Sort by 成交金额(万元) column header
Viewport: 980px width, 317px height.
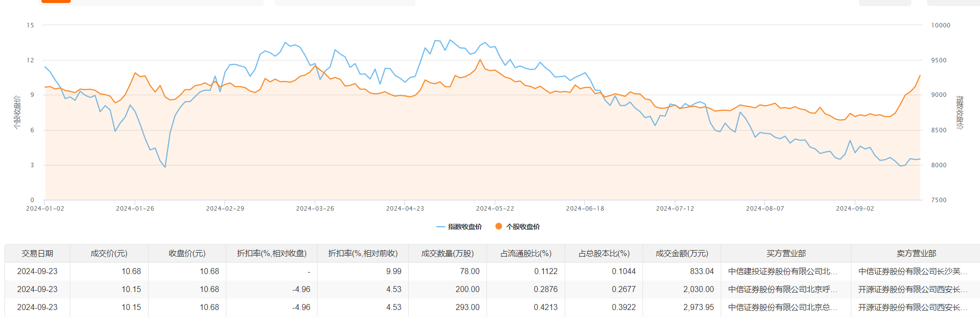point(682,254)
